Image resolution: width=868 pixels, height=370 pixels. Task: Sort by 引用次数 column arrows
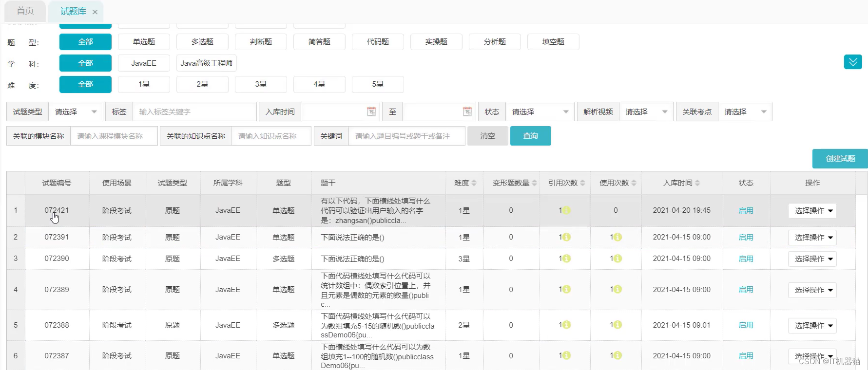pyautogui.click(x=582, y=183)
